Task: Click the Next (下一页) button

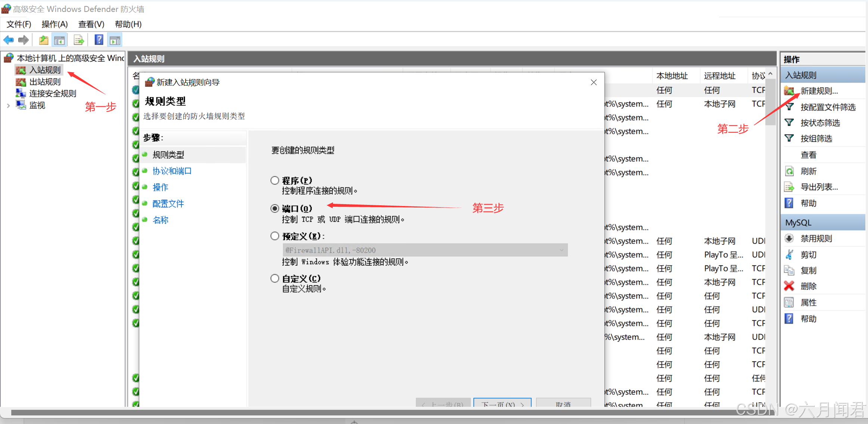Action: coord(502,403)
